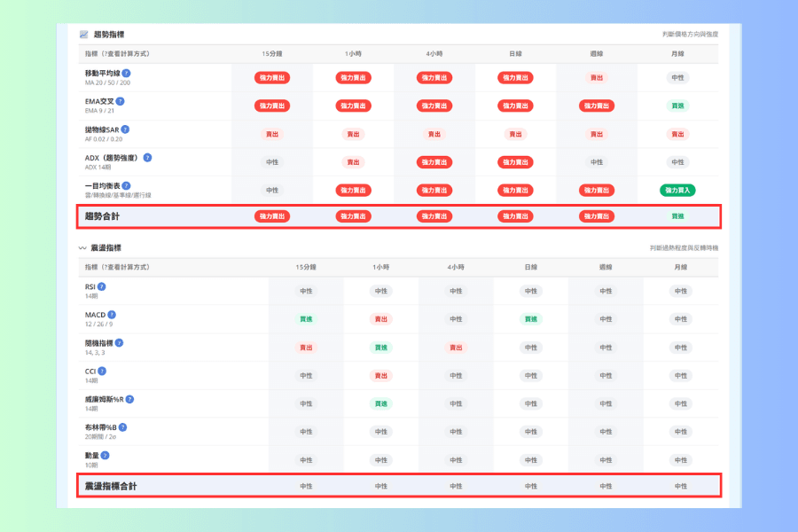Click help icon beside 隨機指標
The width and height of the screenshot is (798, 532).
[x=119, y=343]
